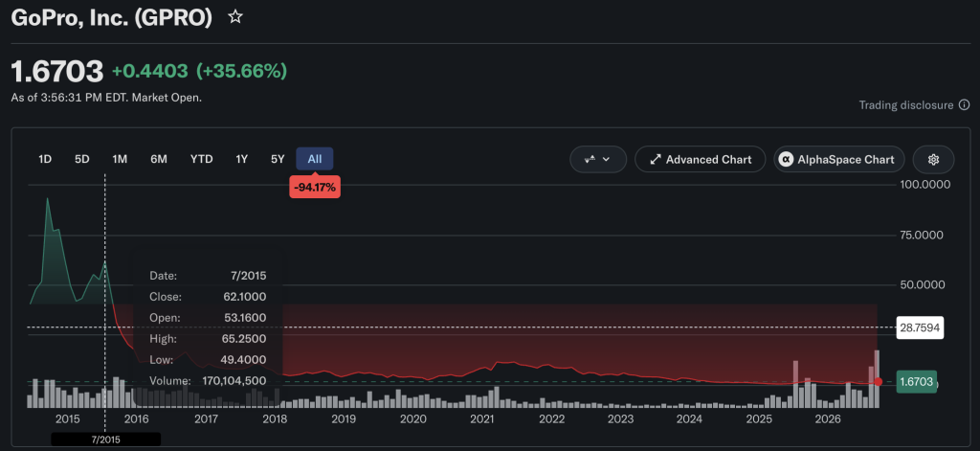The height and width of the screenshot is (451, 980).
Task: Click the GoPro, Inc. (GPRO) title
Action: click(x=112, y=17)
